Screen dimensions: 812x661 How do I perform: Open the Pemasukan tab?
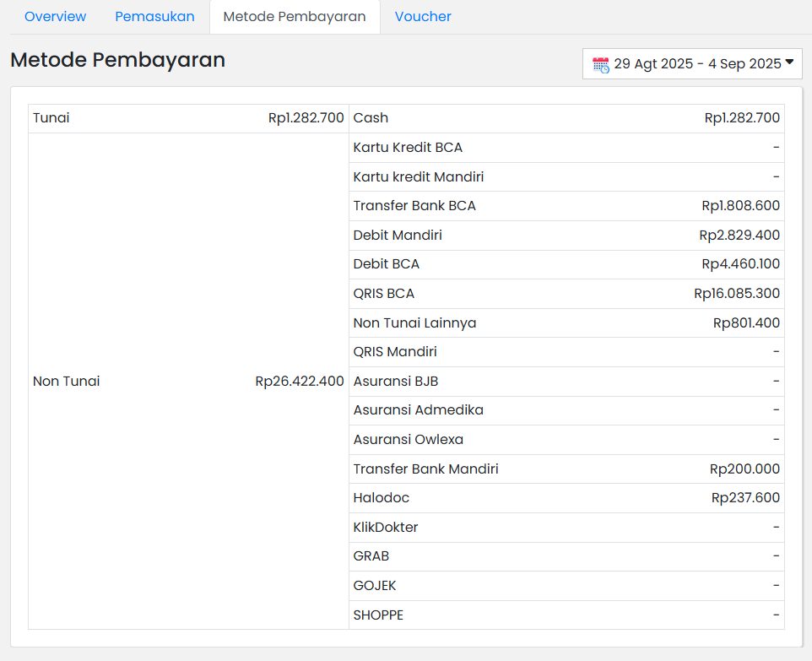154,17
